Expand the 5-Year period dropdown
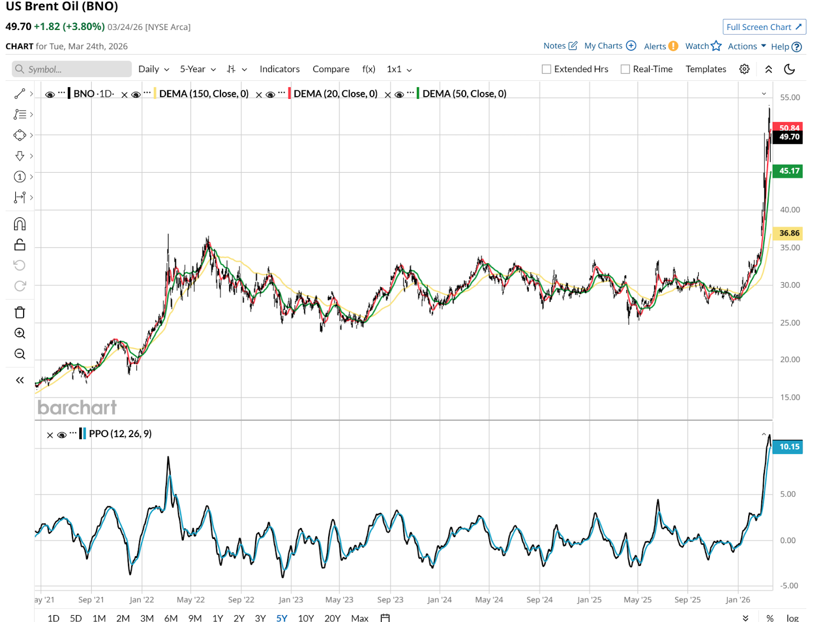 [197, 69]
